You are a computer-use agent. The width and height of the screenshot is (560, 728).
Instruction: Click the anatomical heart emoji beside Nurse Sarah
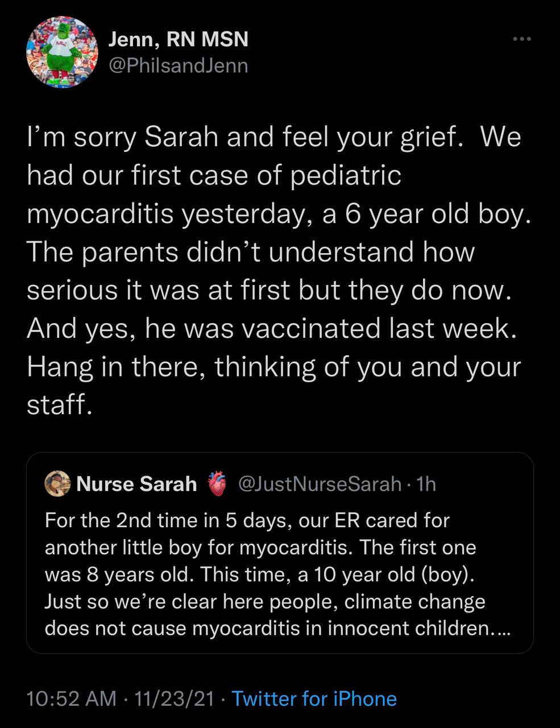point(217,484)
